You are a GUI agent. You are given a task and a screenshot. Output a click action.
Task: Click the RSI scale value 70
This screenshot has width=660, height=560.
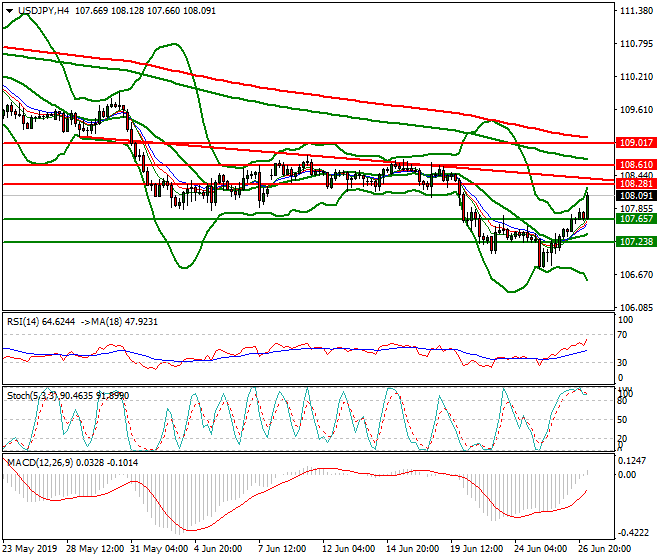pyautogui.click(x=623, y=335)
